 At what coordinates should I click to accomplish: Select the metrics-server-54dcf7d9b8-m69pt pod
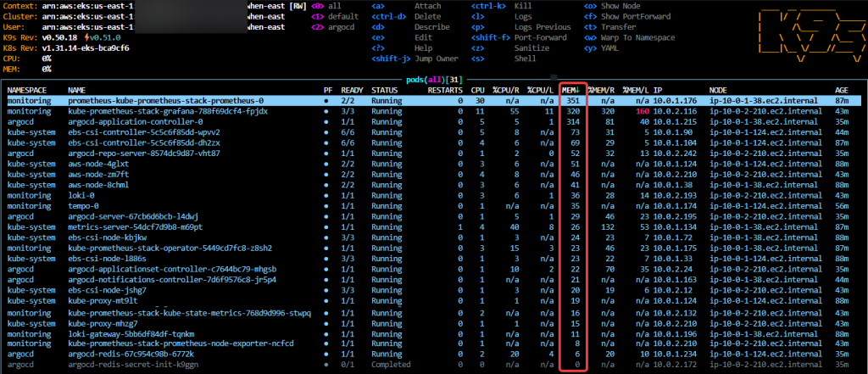point(135,227)
